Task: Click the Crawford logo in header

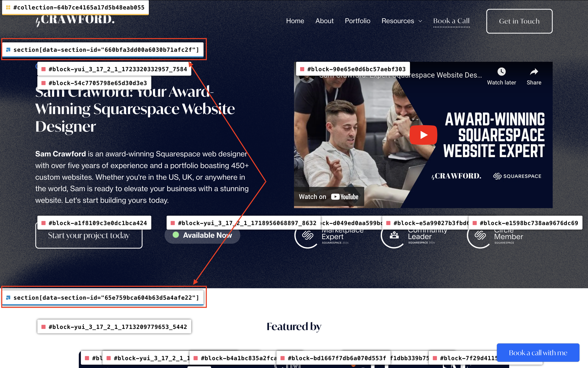Action: [x=75, y=20]
